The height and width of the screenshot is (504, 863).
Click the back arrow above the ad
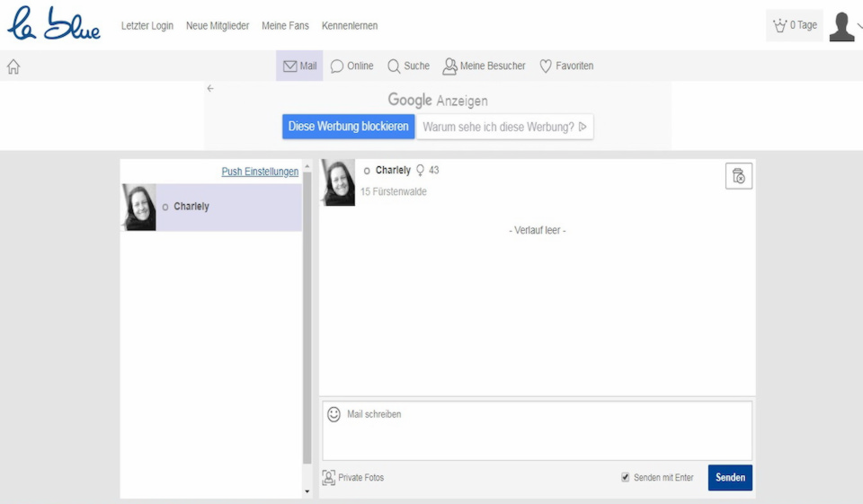coord(210,88)
